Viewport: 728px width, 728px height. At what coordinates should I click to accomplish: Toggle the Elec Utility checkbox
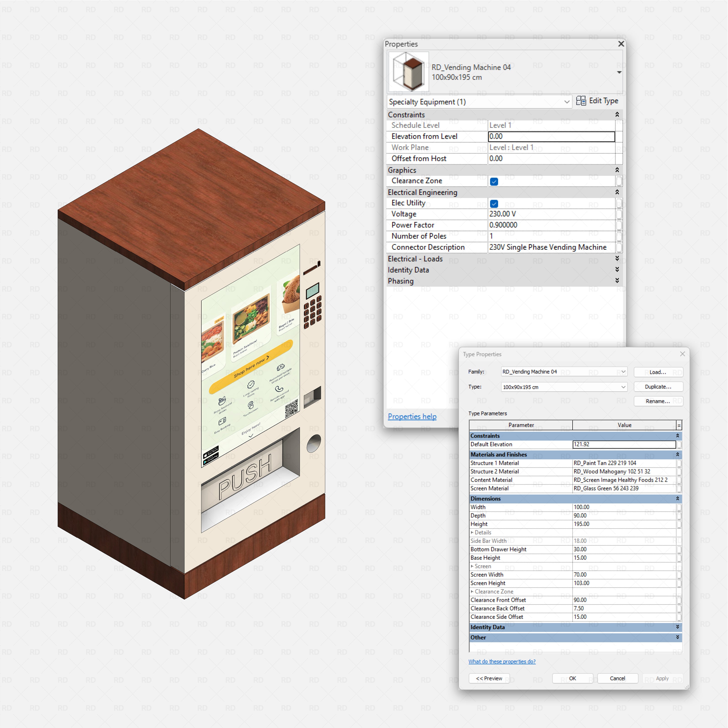point(494,204)
